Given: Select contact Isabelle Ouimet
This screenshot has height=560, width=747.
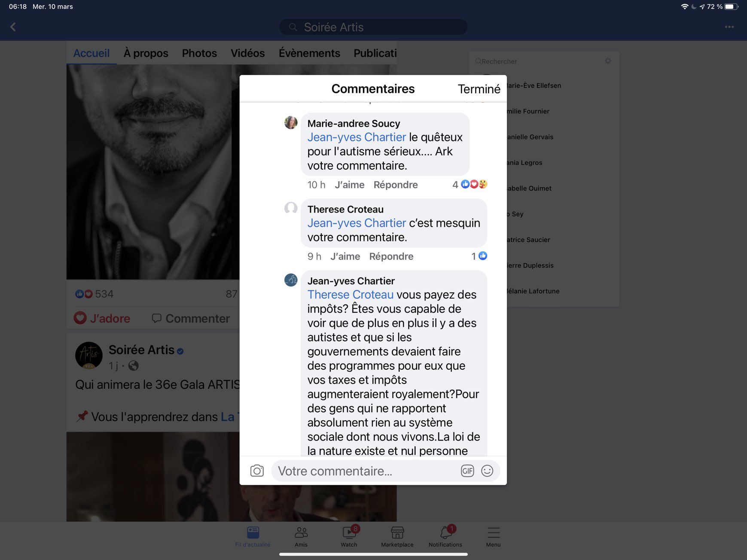Looking at the screenshot, I should [x=529, y=189].
